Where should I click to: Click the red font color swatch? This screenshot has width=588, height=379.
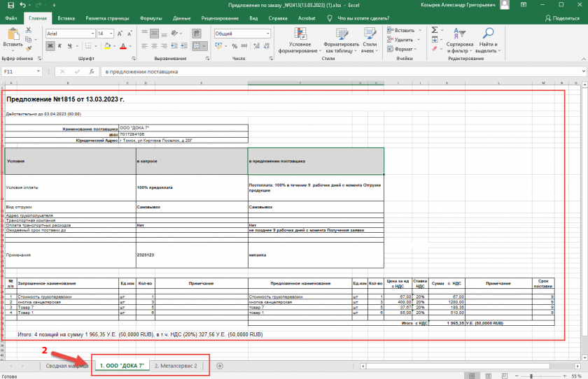point(122,46)
